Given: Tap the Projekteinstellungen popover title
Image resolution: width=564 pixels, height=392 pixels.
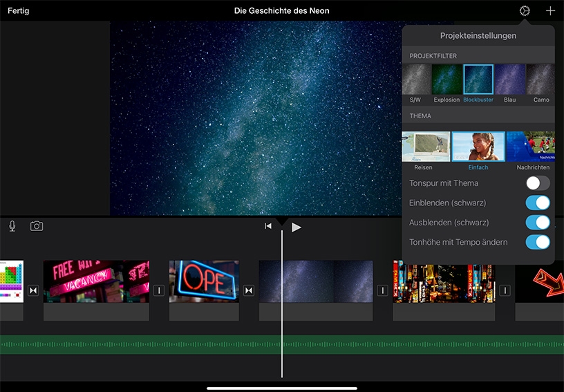Looking at the screenshot, I should [x=478, y=35].
